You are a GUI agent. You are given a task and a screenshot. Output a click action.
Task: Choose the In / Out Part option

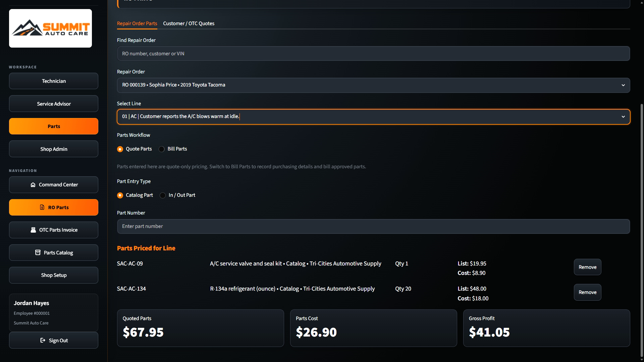163,195
